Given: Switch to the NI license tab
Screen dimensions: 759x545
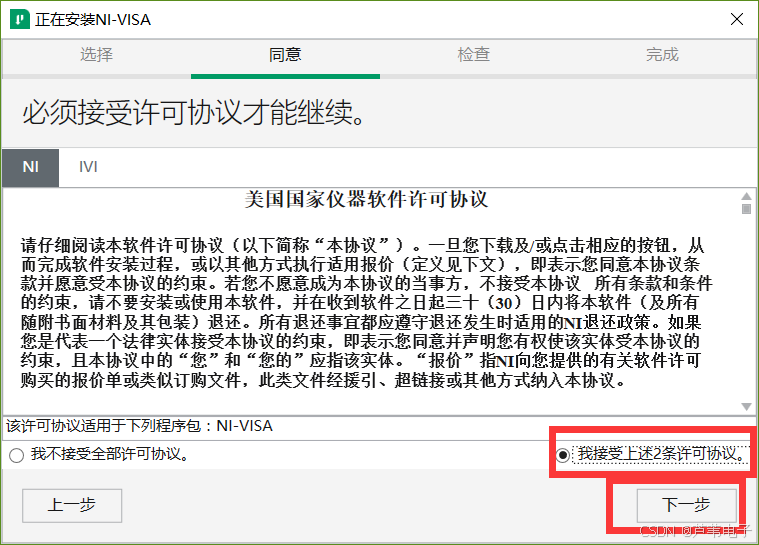Looking at the screenshot, I should click(x=30, y=167).
